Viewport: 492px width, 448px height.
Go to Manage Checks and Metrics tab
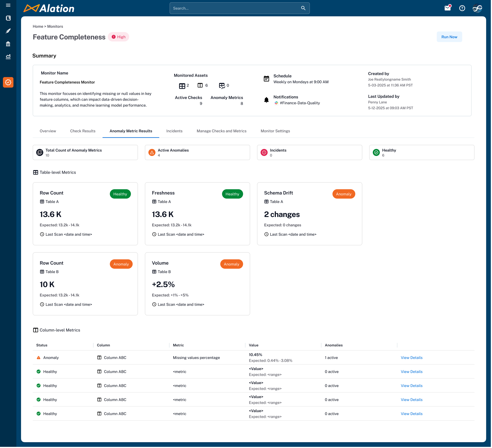221,131
